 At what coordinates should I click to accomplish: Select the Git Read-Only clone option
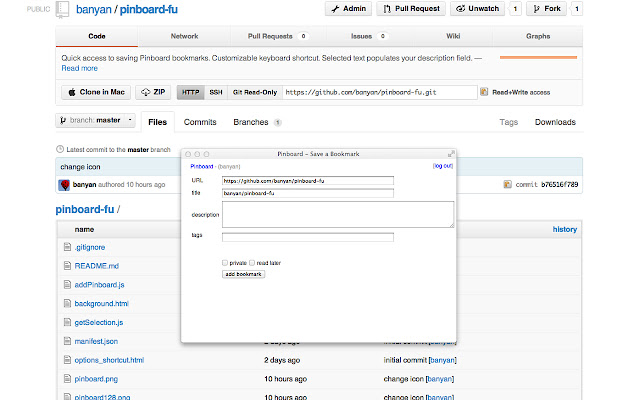pos(255,92)
